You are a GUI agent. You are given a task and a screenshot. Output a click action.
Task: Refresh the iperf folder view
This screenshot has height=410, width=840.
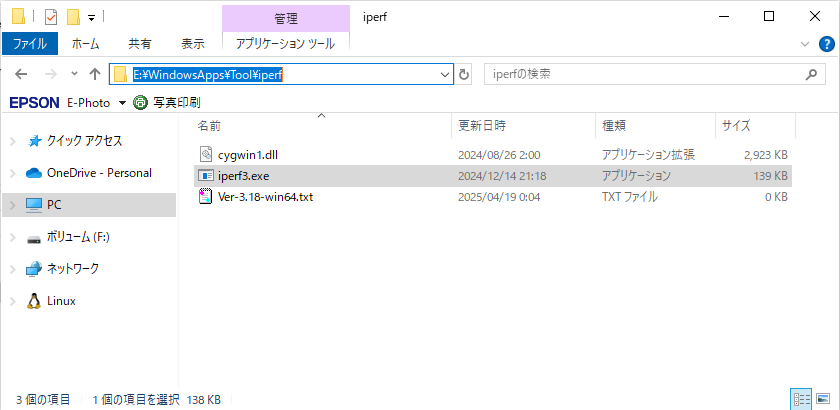click(464, 75)
